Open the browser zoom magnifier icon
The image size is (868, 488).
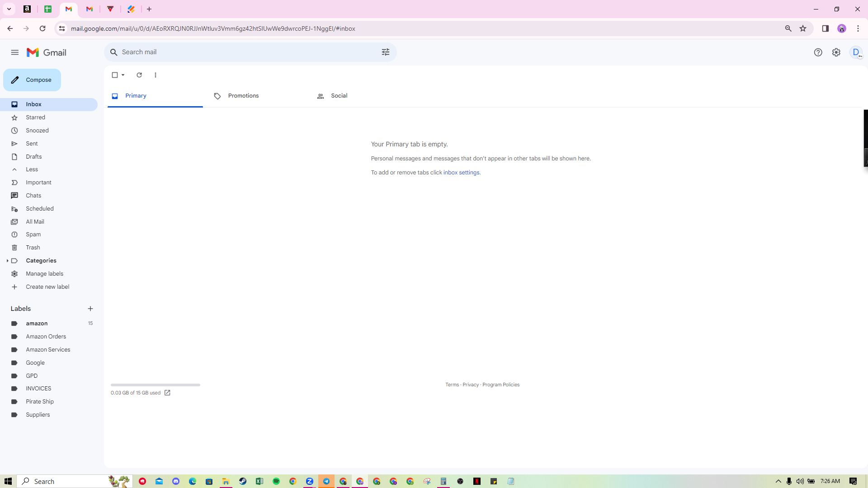pyautogui.click(x=788, y=28)
